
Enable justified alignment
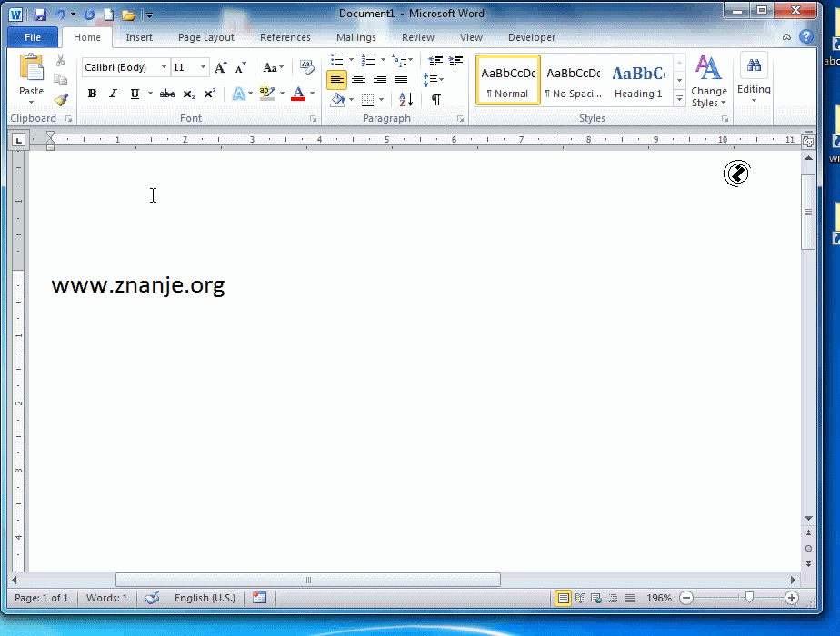pyautogui.click(x=402, y=79)
